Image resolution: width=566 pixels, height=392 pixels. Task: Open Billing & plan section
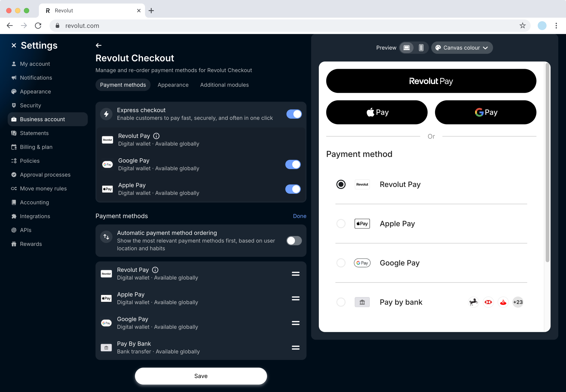point(48,147)
